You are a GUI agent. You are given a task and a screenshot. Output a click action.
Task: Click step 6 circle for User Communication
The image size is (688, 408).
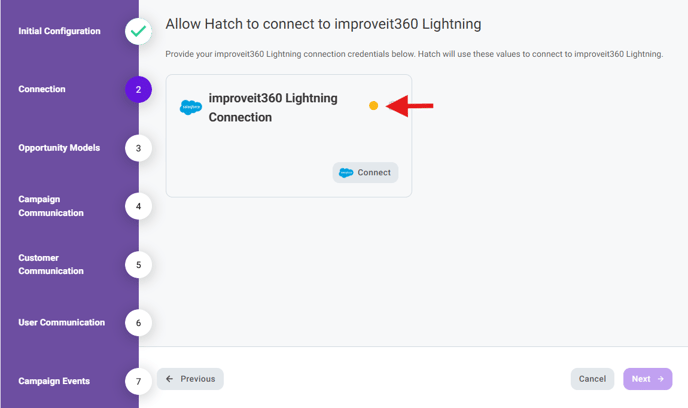(x=138, y=323)
